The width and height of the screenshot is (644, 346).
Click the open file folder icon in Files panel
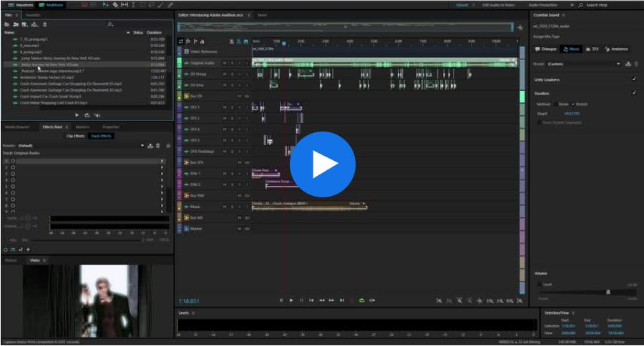(x=7, y=24)
